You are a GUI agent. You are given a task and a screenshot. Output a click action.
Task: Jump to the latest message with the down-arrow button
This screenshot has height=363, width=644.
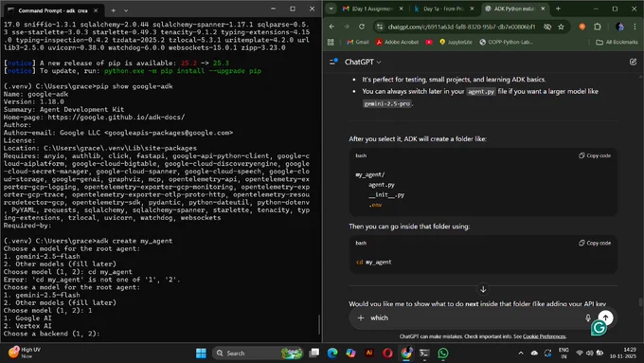point(483,289)
